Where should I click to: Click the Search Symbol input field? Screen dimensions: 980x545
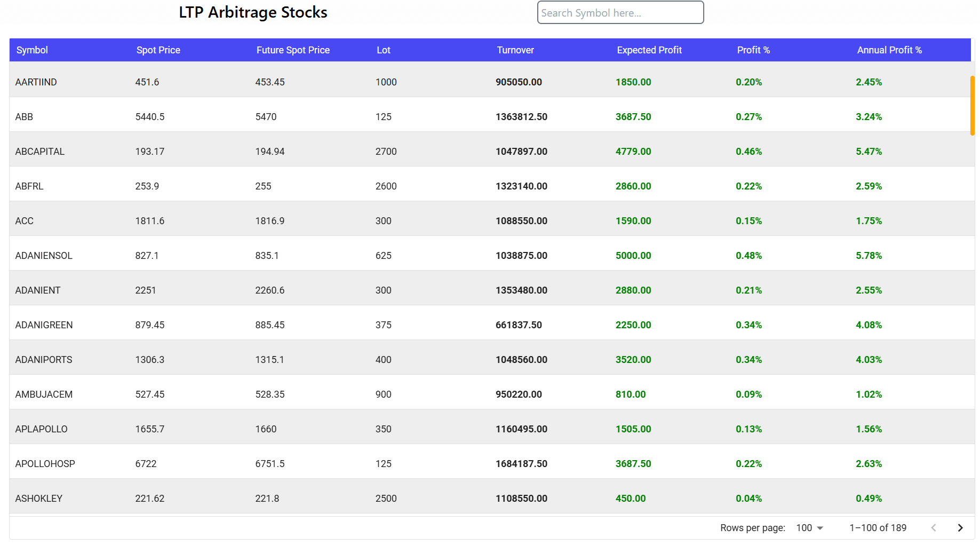(x=620, y=12)
